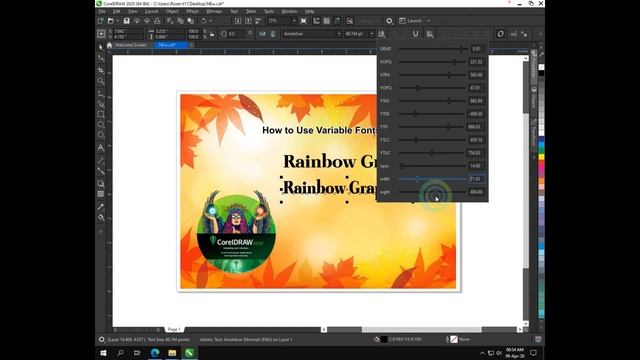Click the opsz axis slider
This screenshot has height=360, width=640.
432,166
